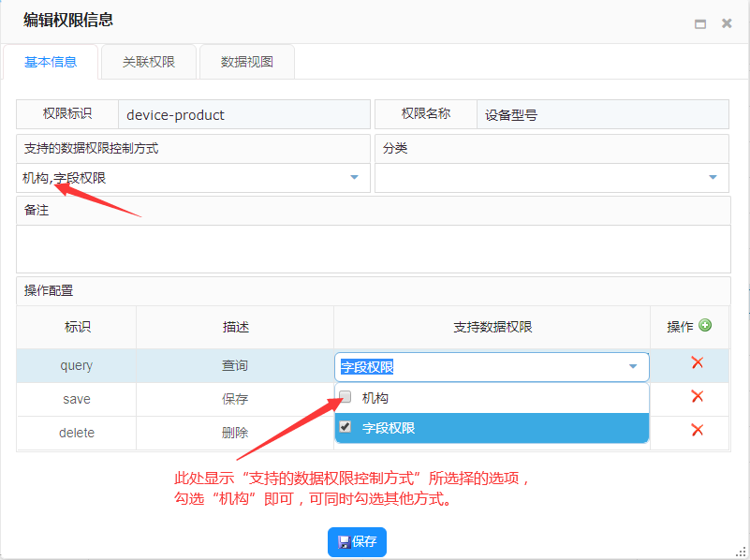
Task: Click the 权限标识 device-product field
Action: coord(243,115)
